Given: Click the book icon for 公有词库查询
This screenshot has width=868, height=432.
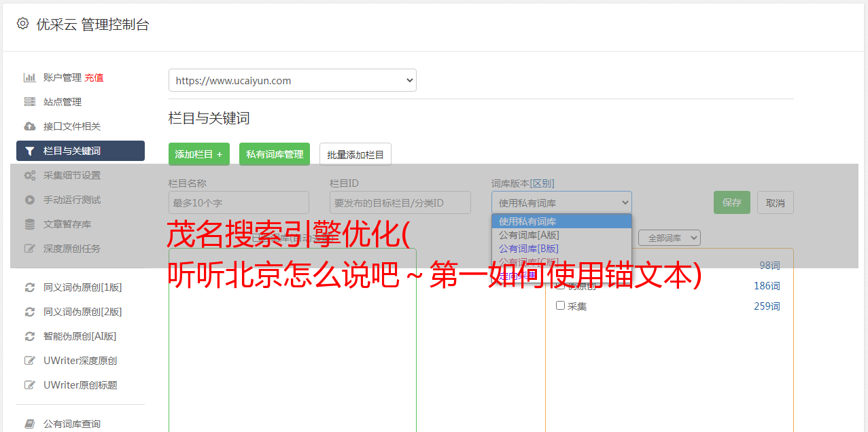Looking at the screenshot, I should coord(30,424).
